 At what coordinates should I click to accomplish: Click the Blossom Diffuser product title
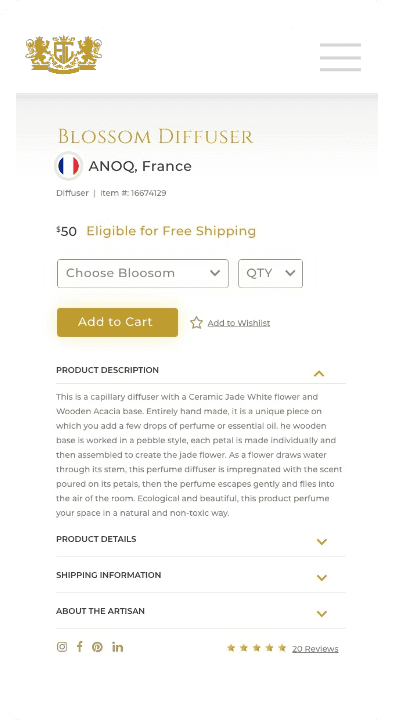pos(155,136)
